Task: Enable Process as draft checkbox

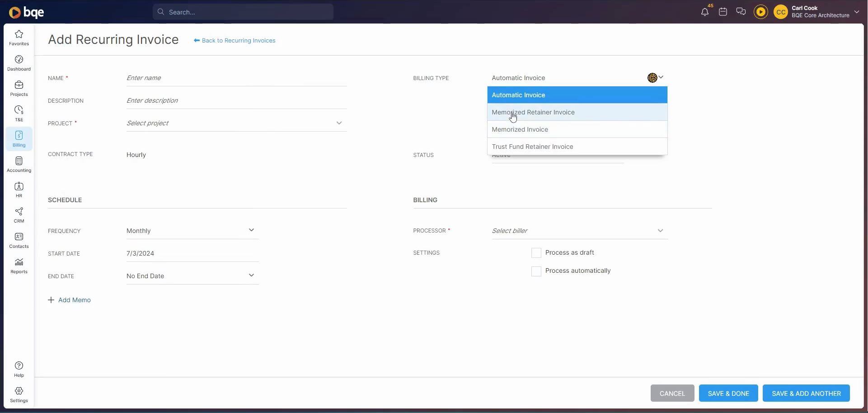Action: [536, 253]
